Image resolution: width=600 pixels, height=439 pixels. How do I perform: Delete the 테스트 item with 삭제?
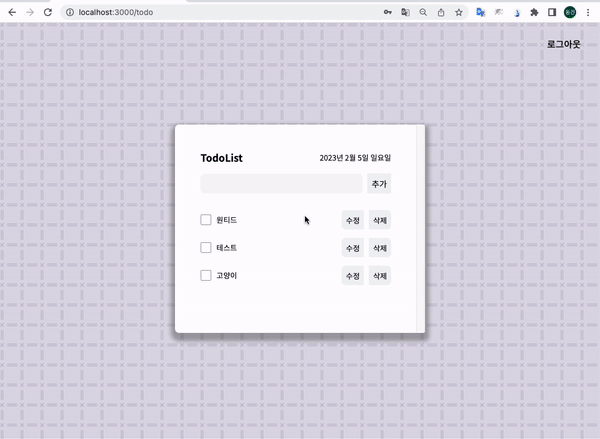380,248
